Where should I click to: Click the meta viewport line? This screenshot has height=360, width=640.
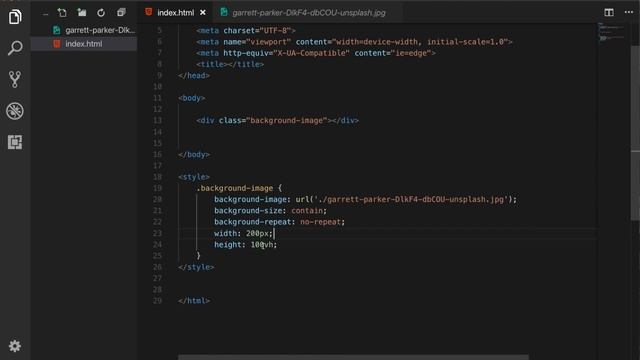pos(354,42)
